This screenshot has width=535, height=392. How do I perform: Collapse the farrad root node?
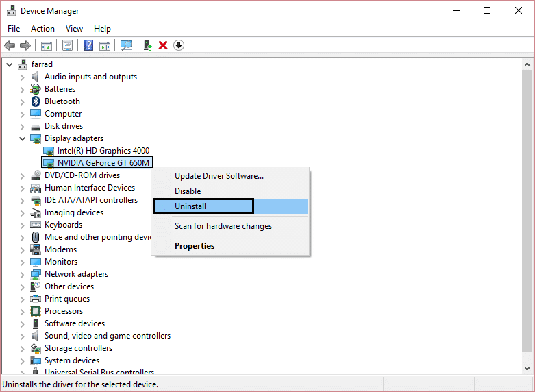(9, 64)
